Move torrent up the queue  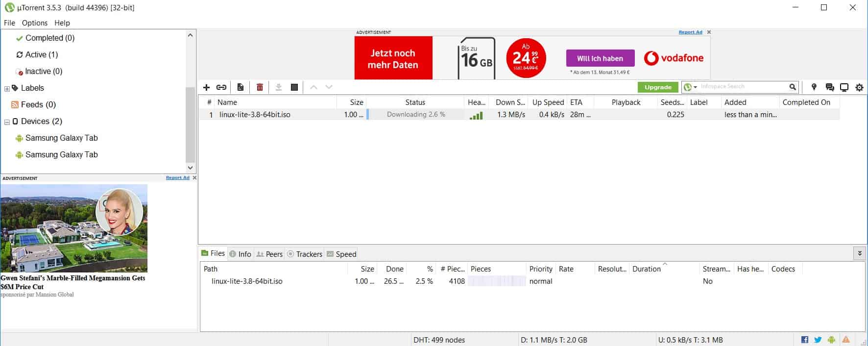(313, 87)
